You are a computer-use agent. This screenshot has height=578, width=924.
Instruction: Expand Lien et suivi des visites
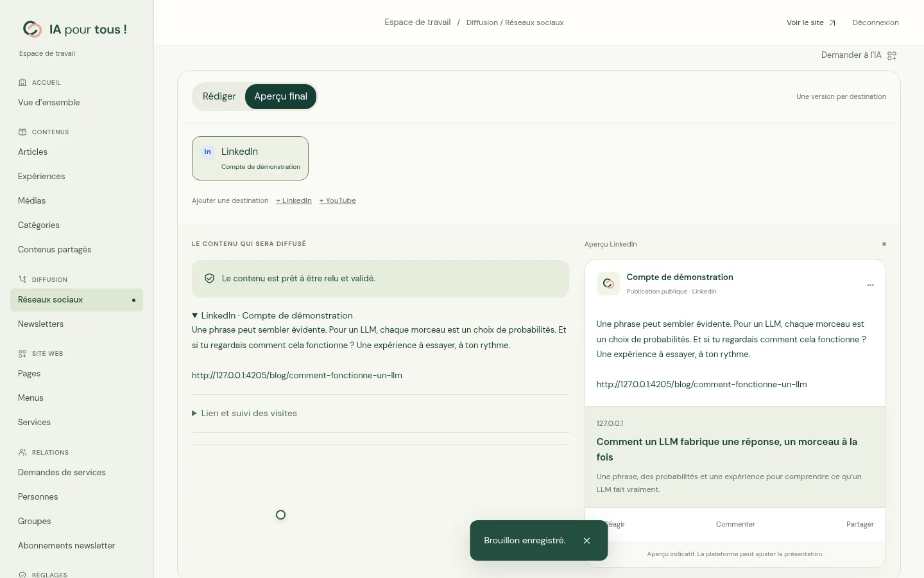(x=244, y=413)
